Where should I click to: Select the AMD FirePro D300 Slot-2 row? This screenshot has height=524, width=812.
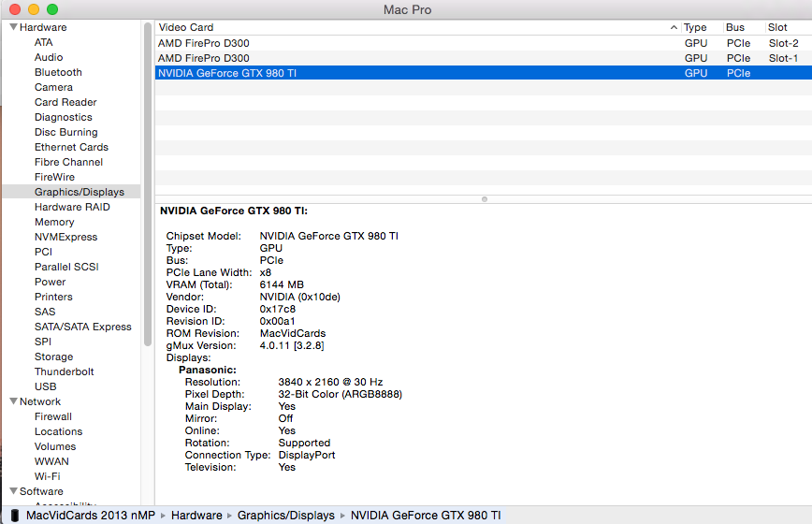pos(483,43)
